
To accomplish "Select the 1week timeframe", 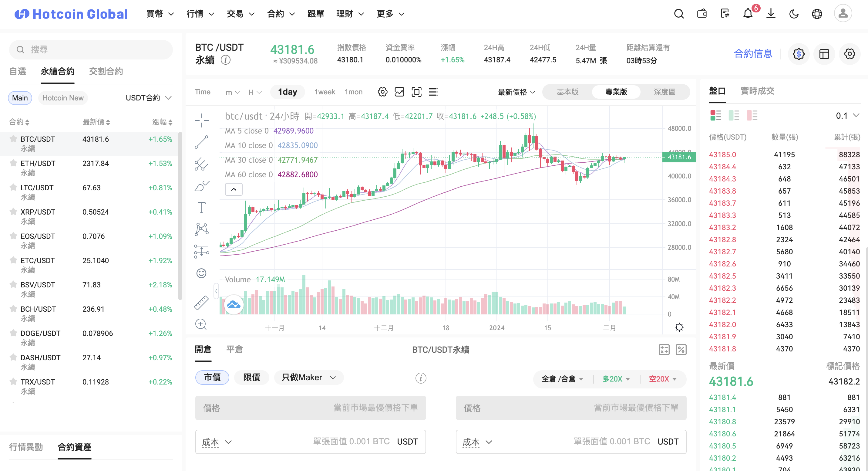I will [325, 92].
